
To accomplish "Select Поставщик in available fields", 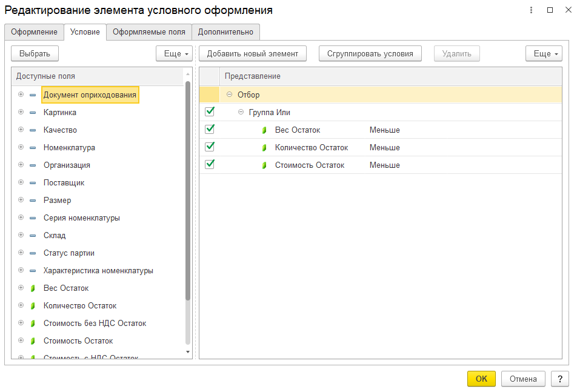I will point(64,183).
